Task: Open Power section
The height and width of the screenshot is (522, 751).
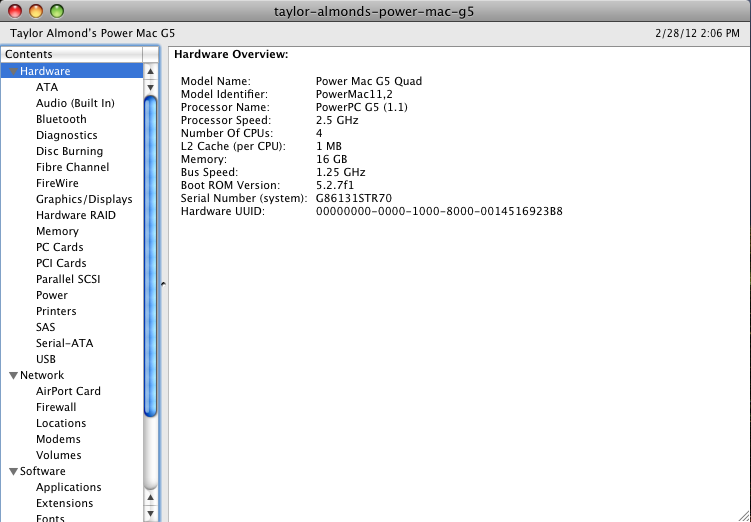Action: (52, 295)
